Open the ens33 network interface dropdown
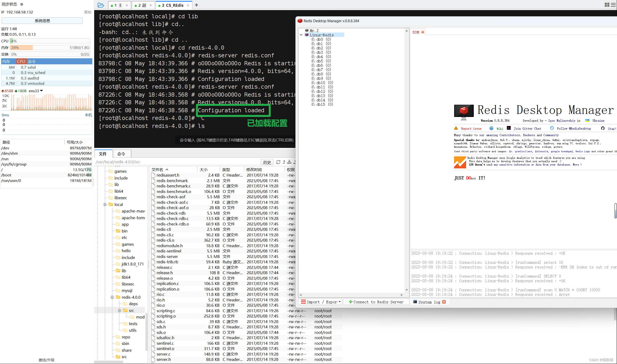Screen dimensions: 617x364 pos(41,91)
